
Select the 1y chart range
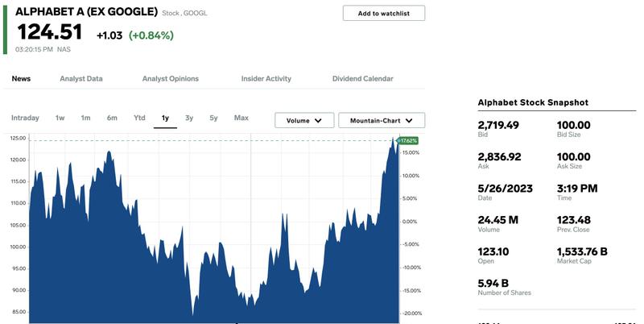point(165,118)
